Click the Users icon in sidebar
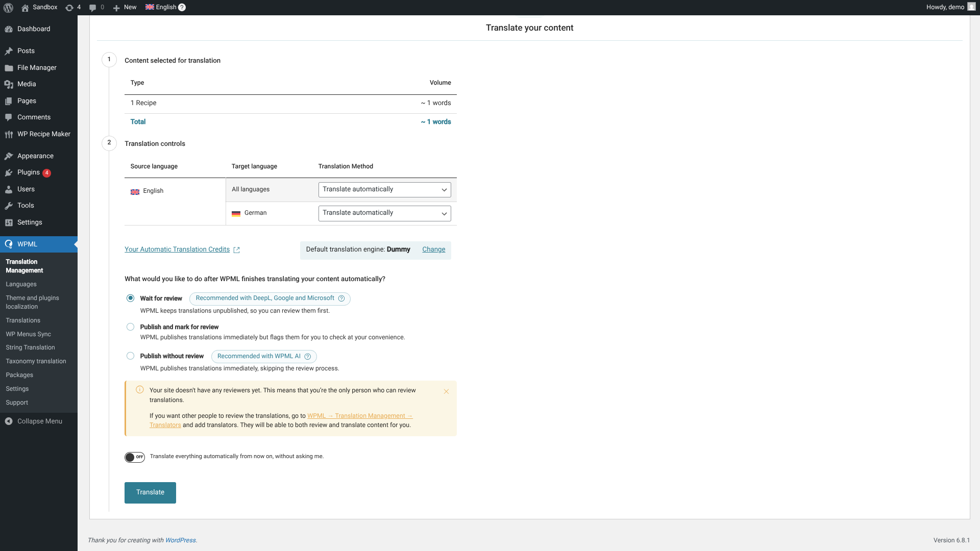980x551 pixels. point(9,189)
